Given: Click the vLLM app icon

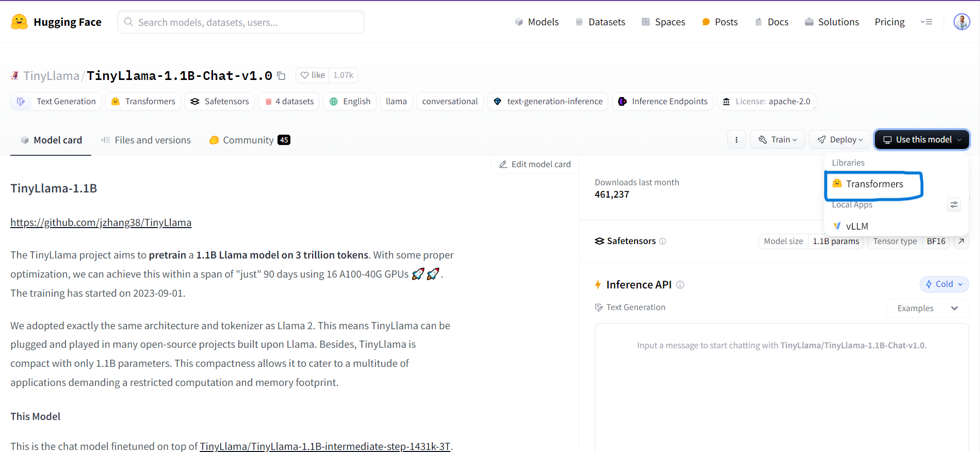Looking at the screenshot, I should pyautogui.click(x=837, y=226).
